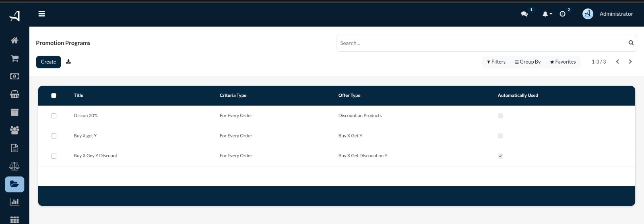Select the checkbox for Diskon 20% row
Screen dimensions: 644x224
(x=54, y=116)
